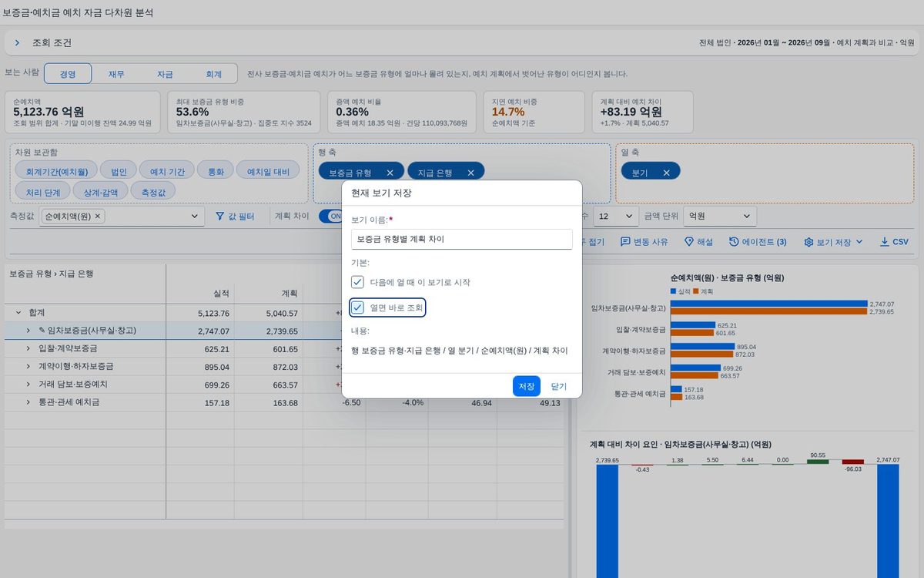
Task: Expand the 거래 담보·보증예치 row
Action: (x=28, y=384)
